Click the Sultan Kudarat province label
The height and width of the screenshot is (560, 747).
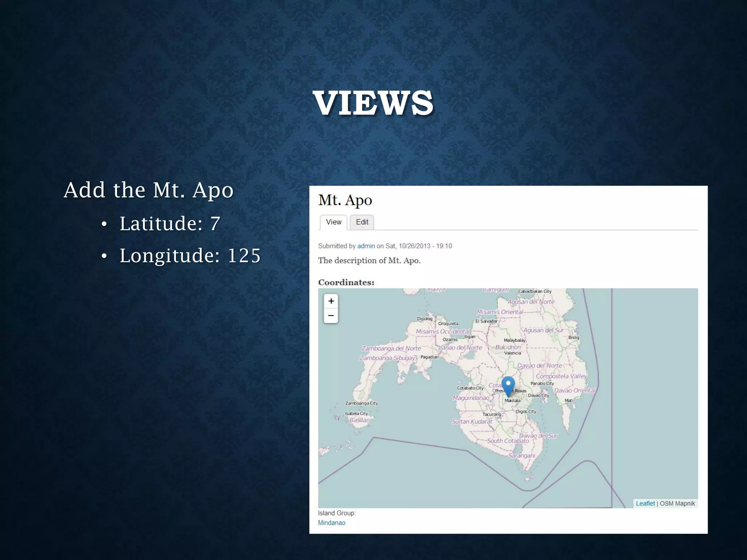tap(472, 421)
